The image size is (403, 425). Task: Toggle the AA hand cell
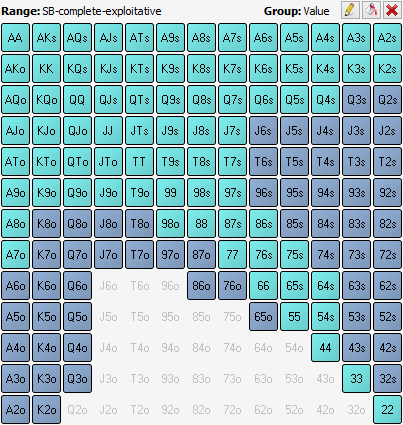click(x=15, y=38)
